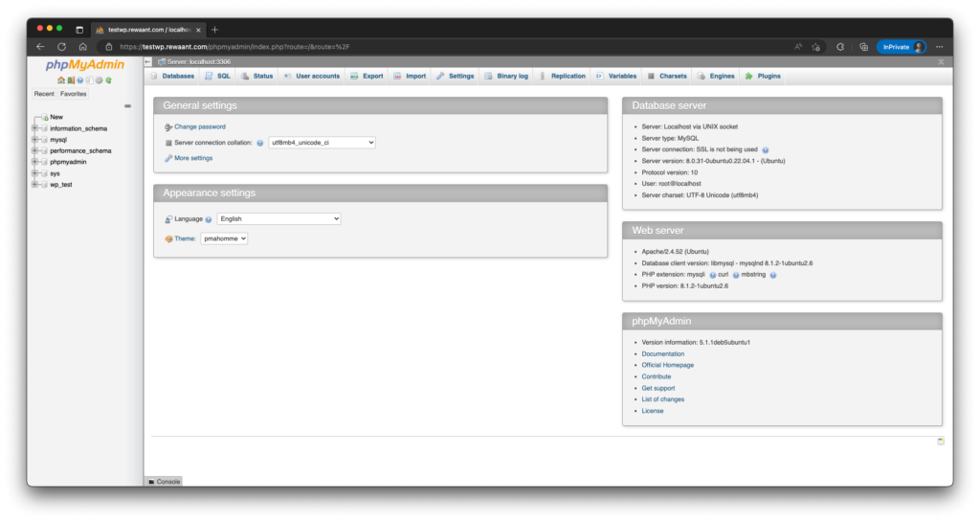
Task: Expand phpmyadmin database tree node
Action: coord(35,162)
